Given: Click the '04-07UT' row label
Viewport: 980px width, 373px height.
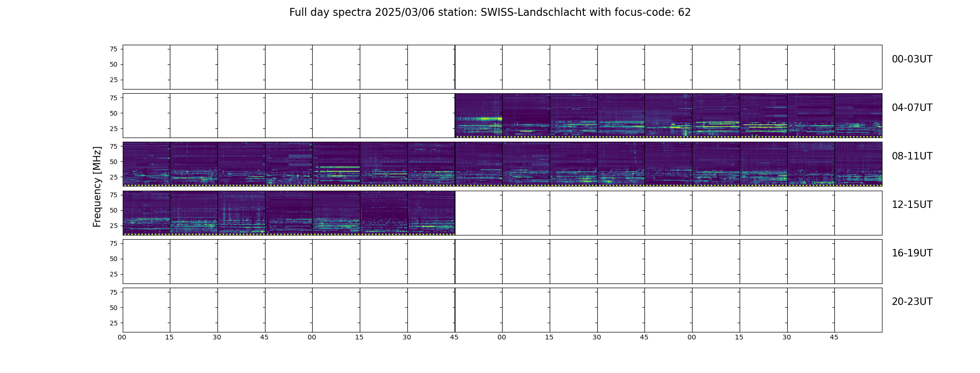Looking at the screenshot, I should pyautogui.click(x=912, y=108).
